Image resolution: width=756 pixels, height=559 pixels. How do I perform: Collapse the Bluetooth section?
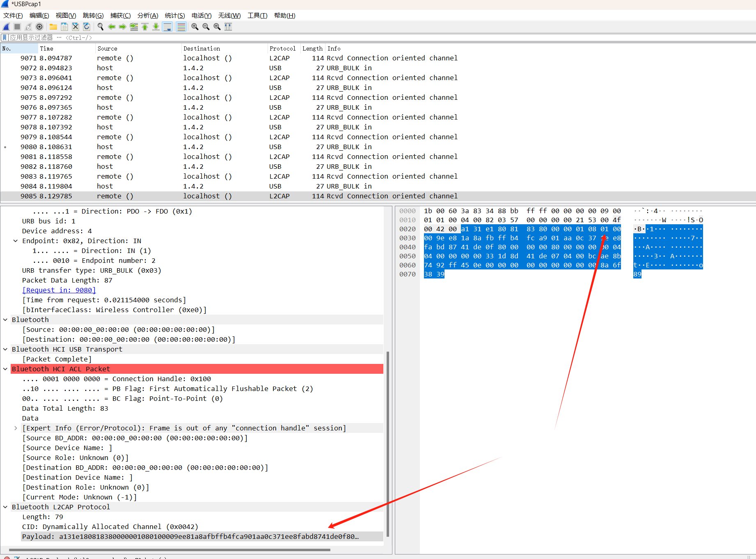pos(5,320)
